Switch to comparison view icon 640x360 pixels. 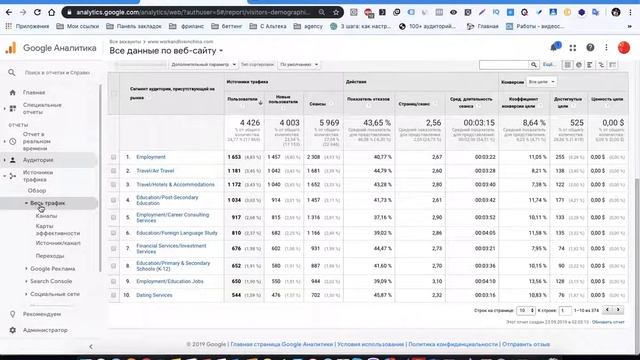click(601, 64)
